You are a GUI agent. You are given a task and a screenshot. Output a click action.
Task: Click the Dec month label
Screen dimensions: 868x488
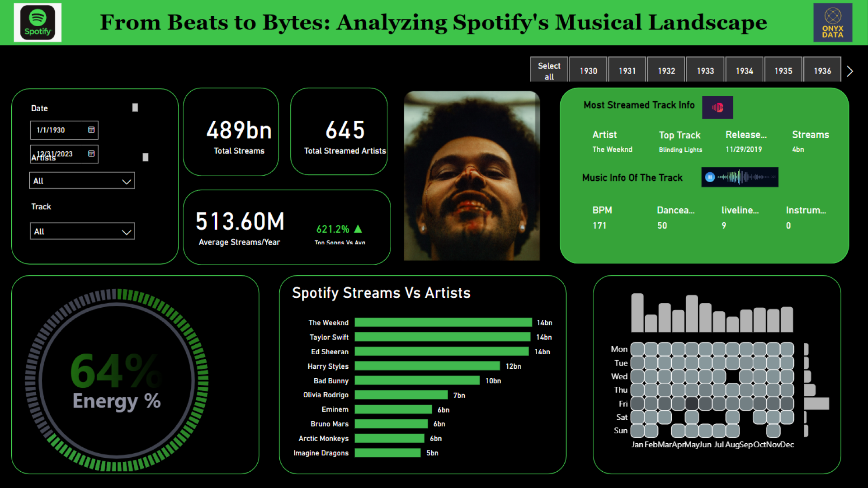pyautogui.click(x=787, y=445)
